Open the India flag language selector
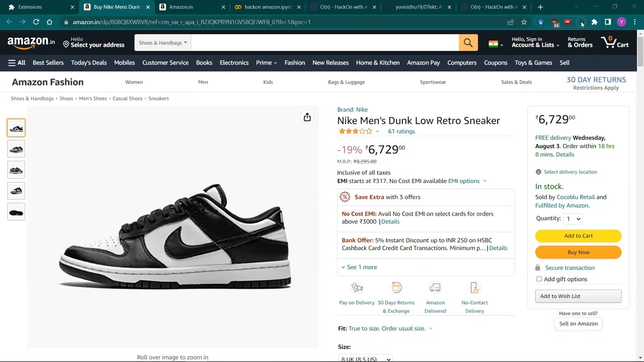The image size is (644, 362). [496, 44]
